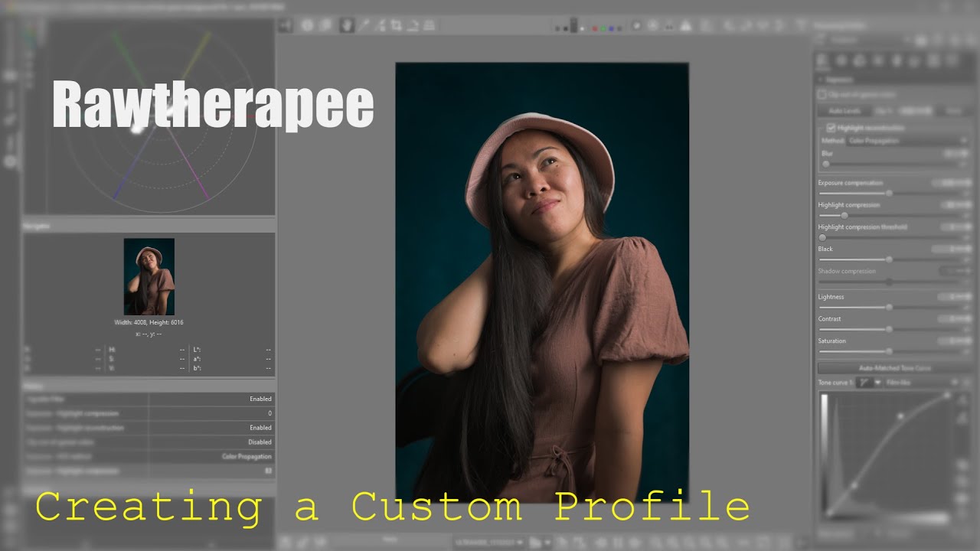Click the Black slider handle
Image resolution: width=980 pixels, height=551 pixels.
pyautogui.click(x=889, y=259)
